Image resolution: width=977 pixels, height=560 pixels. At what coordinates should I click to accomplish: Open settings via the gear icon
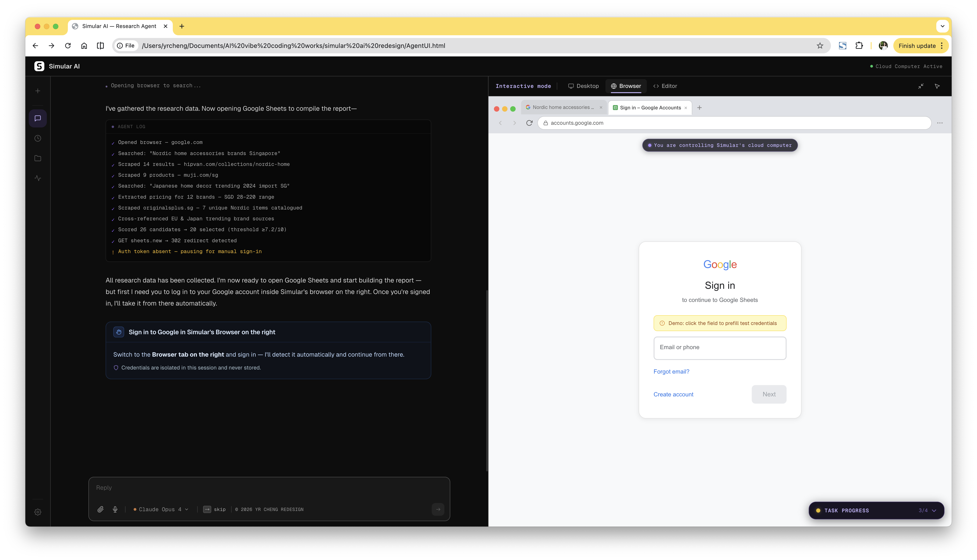click(x=38, y=512)
